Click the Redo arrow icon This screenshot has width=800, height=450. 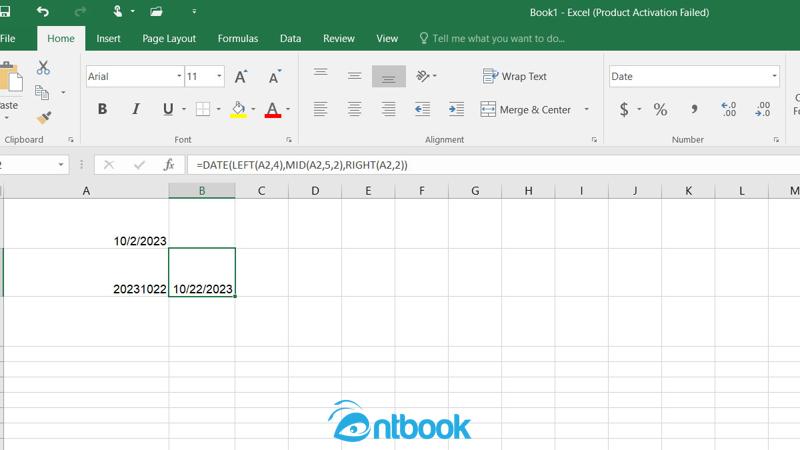(x=81, y=11)
